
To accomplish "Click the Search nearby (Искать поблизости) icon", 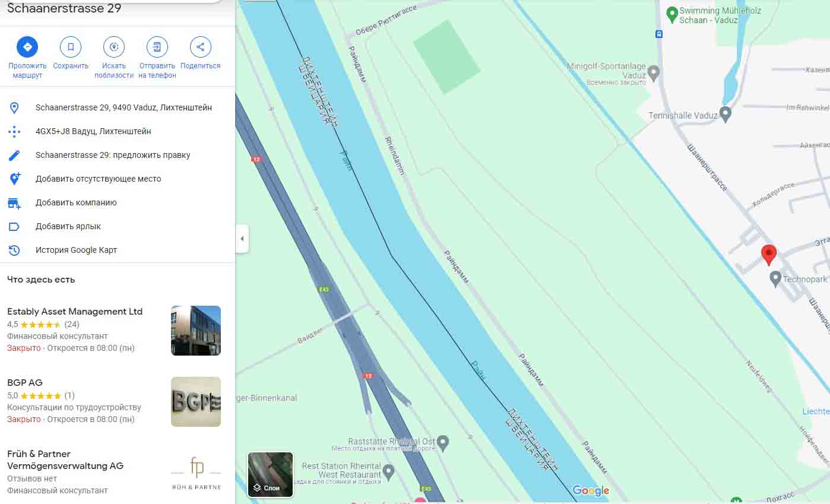I will pos(114,47).
